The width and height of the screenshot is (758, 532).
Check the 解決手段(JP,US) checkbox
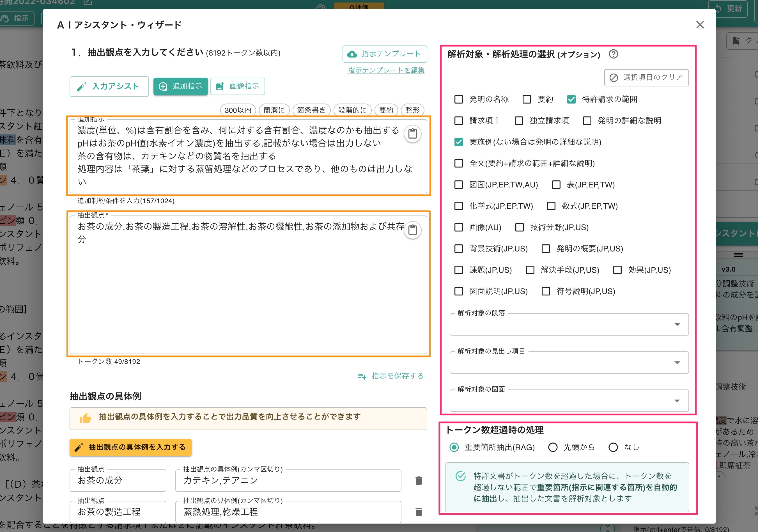[x=530, y=270]
